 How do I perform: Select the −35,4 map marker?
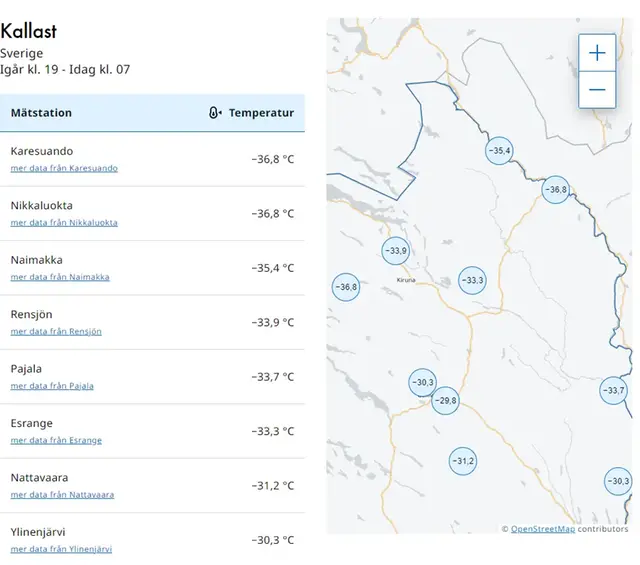pyautogui.click(x=499, y=151)
